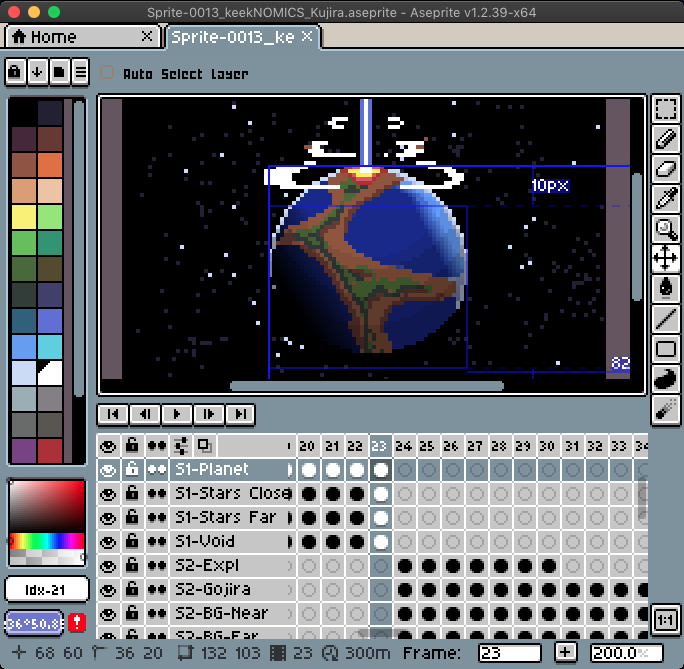Select the Pencil tool
Screen dimensions: 684x669
click(665, 139)
